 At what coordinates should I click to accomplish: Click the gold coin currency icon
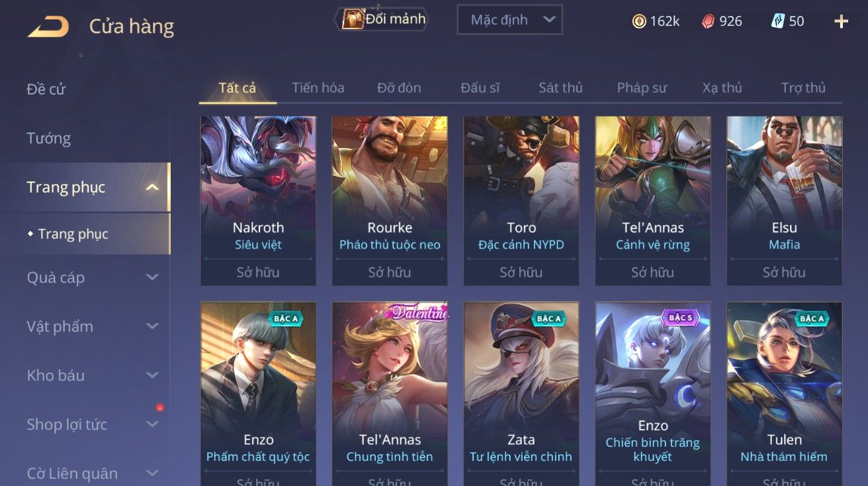pos(639,21)
